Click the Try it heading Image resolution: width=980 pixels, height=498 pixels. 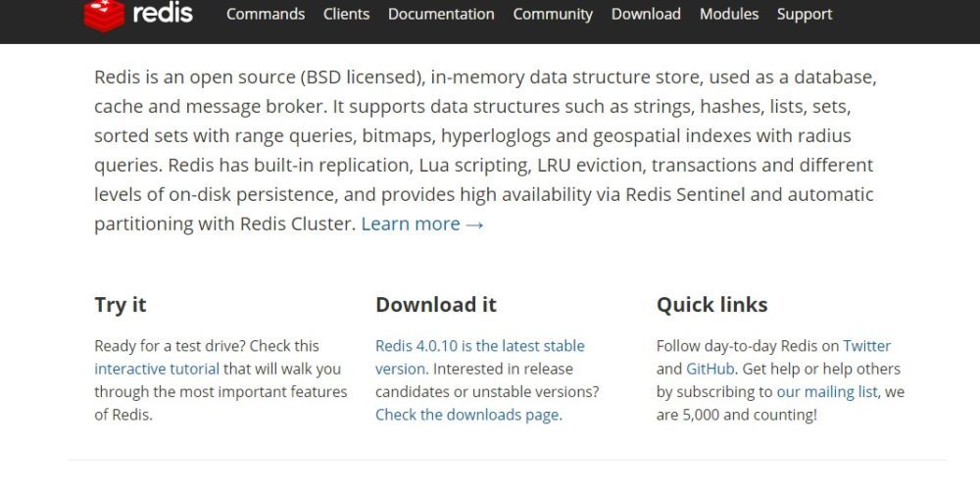point(121,305)
